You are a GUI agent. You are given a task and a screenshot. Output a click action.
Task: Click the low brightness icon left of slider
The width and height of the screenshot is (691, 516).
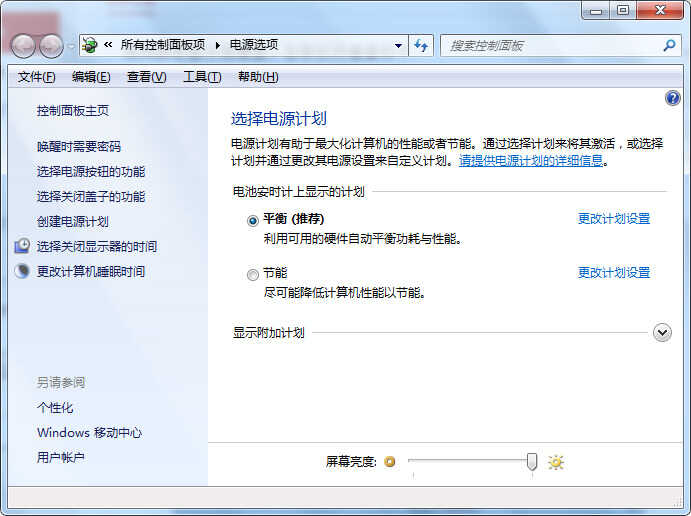coord(390,461)
